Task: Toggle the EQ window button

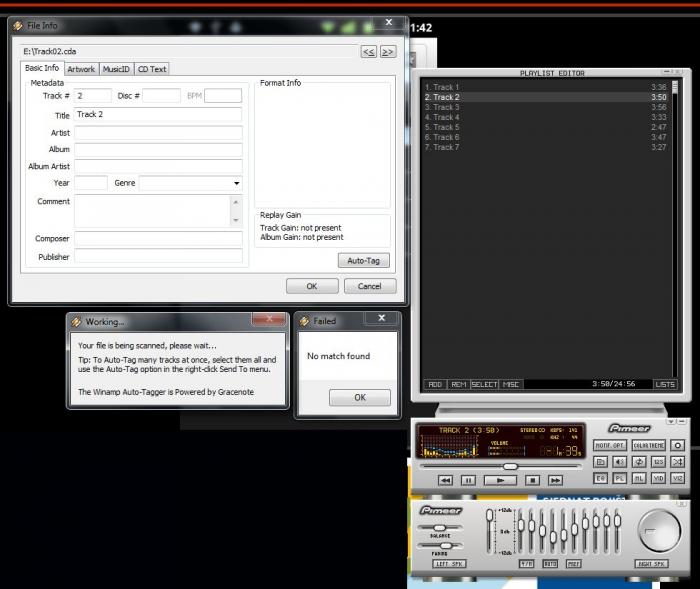Action: [x=601, y=479]
